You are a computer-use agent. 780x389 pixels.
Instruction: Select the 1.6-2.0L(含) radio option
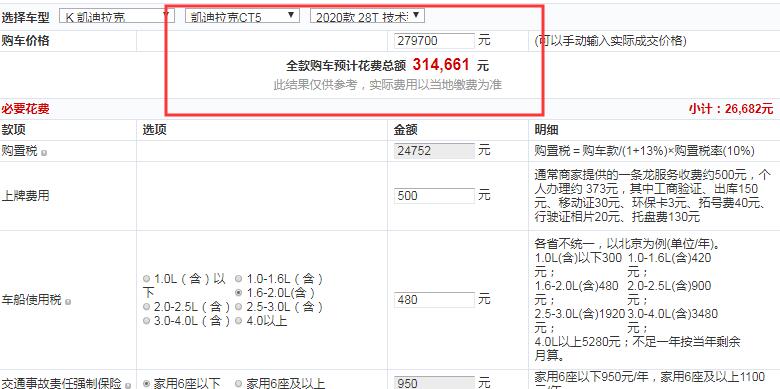[x=239, y=292]
